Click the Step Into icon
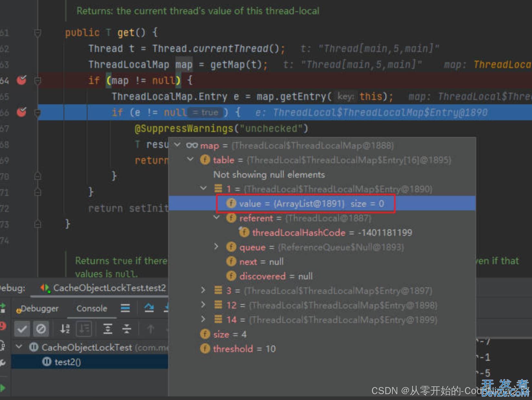Image resolution: width=532 pixels, height=400 pixels. (166, 308)
